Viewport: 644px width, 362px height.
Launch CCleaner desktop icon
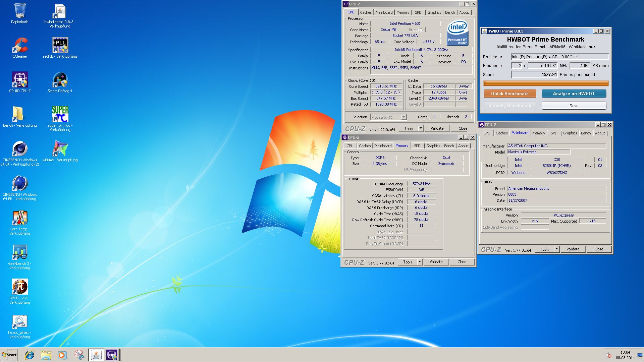point(20,48)
